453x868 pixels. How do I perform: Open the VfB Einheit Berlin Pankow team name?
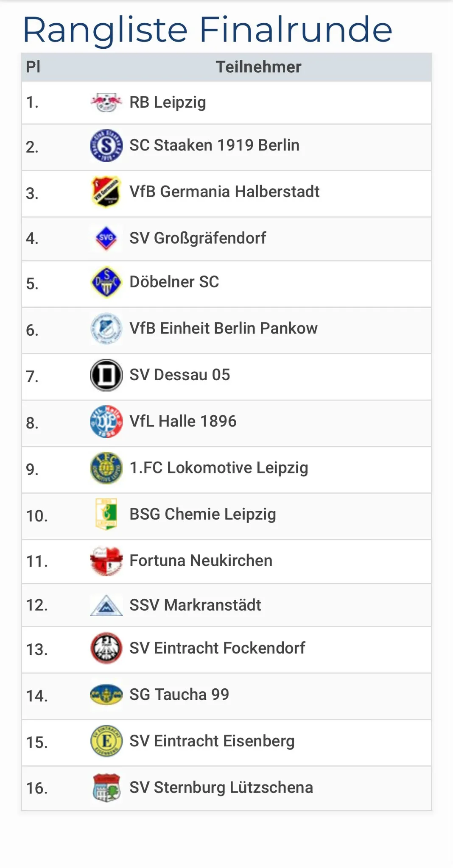click(223, 328)
